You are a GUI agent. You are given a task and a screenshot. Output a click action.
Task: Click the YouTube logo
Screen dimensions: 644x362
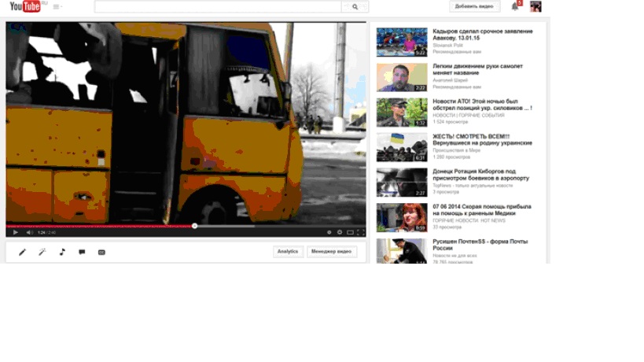tap(24, 7)
